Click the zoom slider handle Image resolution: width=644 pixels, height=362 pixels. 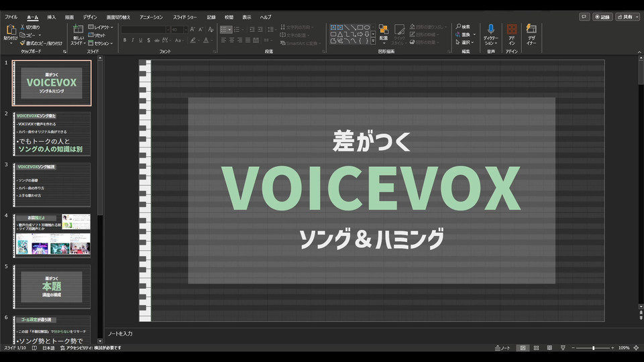(x=593, y=348)
